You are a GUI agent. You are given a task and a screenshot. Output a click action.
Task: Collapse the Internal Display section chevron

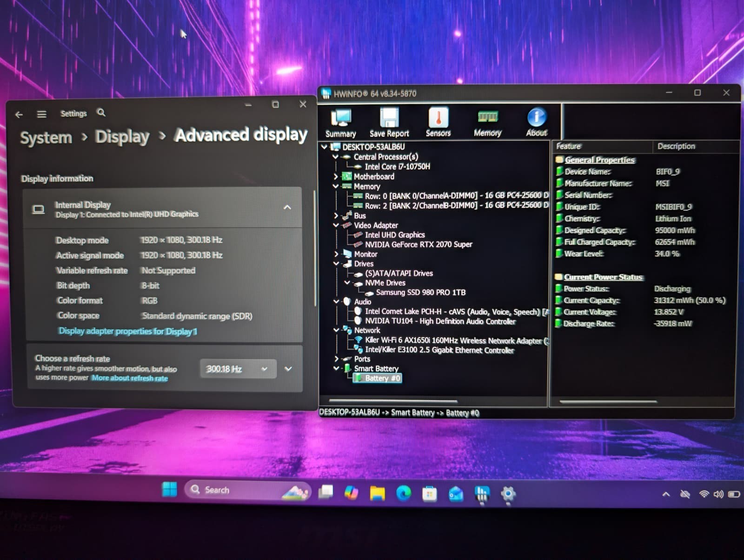pos(287,207)
